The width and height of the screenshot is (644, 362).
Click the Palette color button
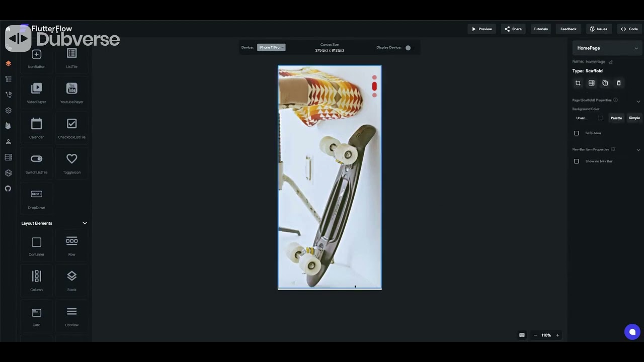[x=616, y=118]
